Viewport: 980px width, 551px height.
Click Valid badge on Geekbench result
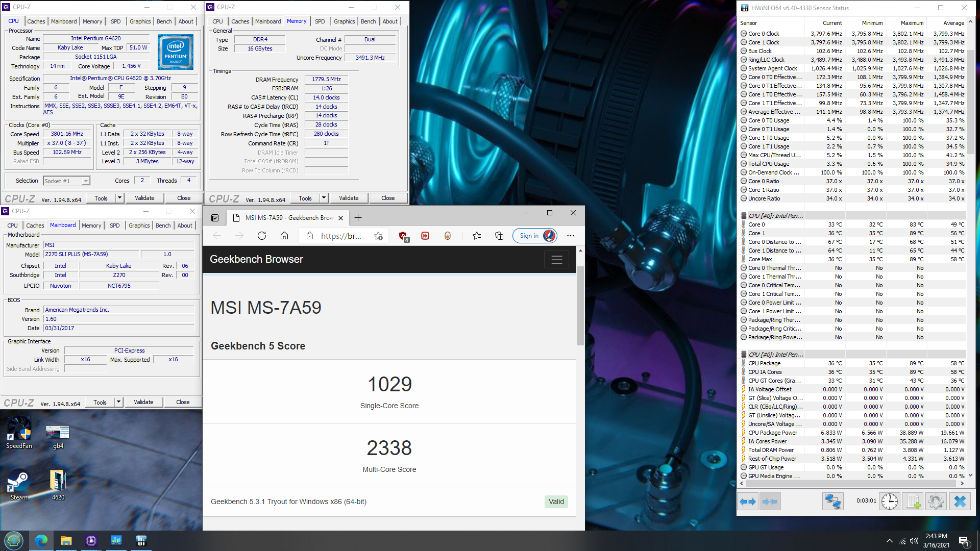pos(556,502)
